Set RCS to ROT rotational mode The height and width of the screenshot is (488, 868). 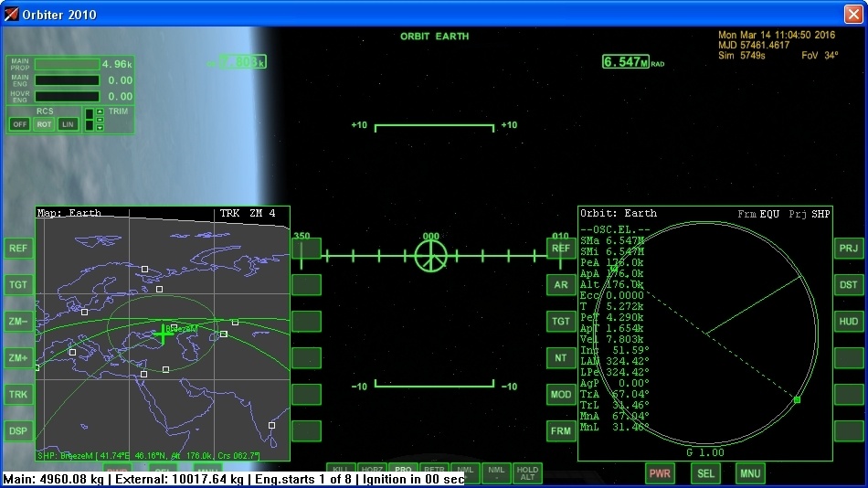click(x=44, y=124)
